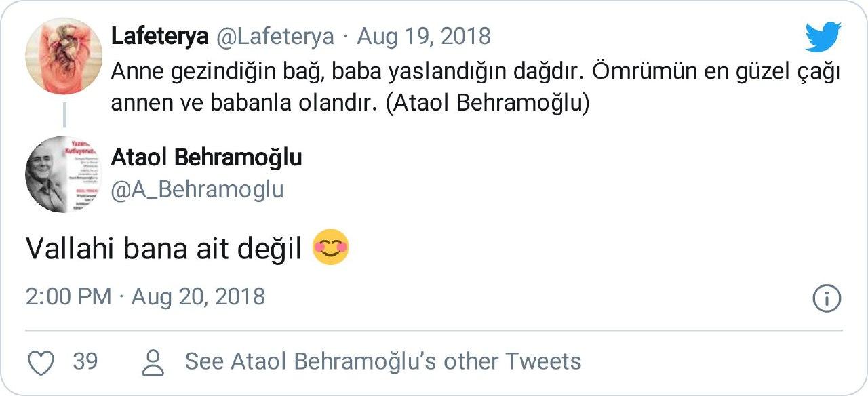Screen dimensions: 868x396
Task: Click the "(Ataol Behramoğlu)" attribution in parentheses
Action: pyautogui.click(x=490, y=105)
